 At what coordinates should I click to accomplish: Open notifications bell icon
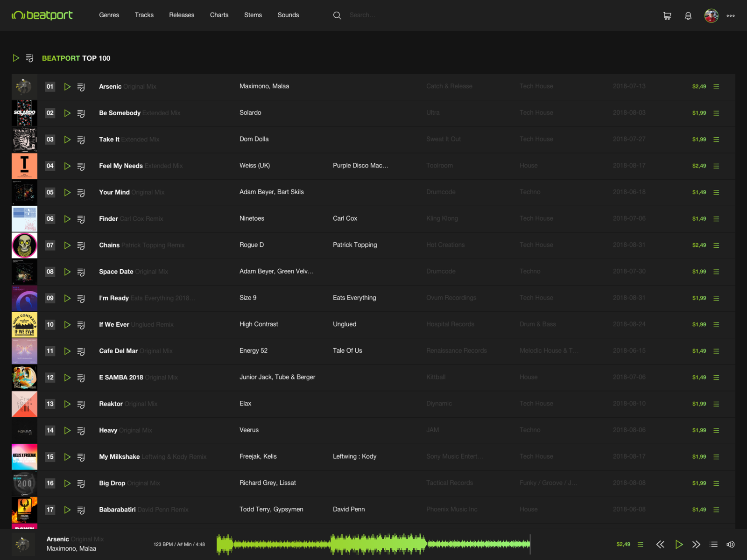point(688,16)
